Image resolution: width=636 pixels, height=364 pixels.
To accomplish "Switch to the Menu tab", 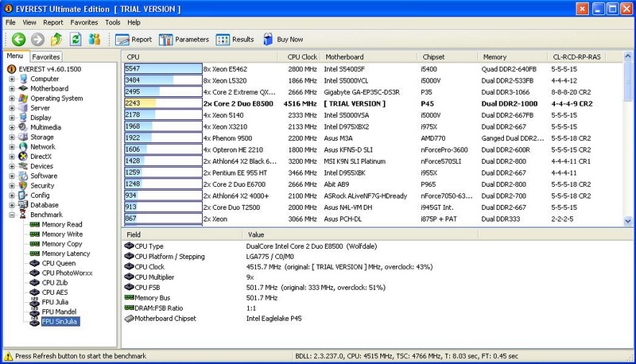I will point(15,56).
